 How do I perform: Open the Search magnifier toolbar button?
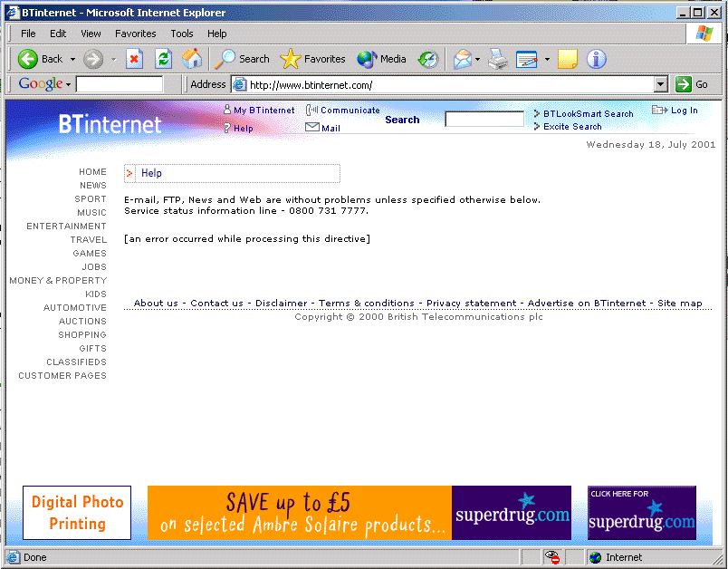coord(242,59)
